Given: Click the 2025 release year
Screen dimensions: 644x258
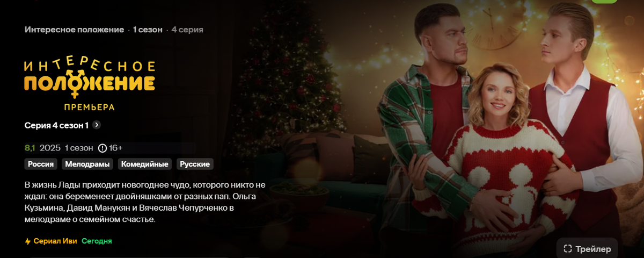Looking at the screenshot, I should pyautogui.click(x=50, y=148).
